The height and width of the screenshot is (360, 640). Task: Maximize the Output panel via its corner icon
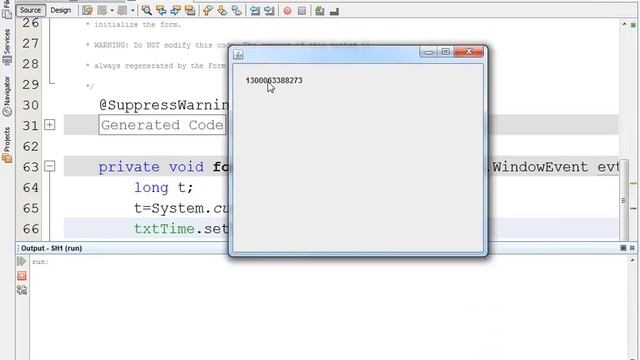[632, 248]
